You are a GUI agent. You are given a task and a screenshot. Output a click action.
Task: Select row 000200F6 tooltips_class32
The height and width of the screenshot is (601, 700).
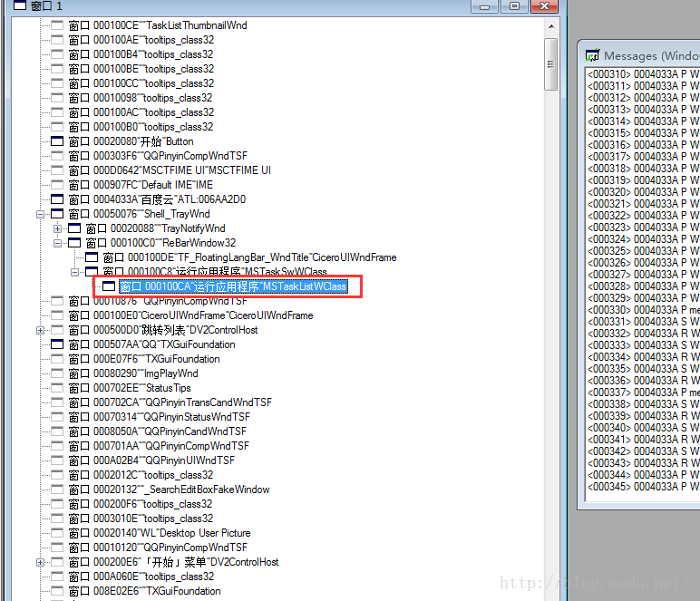tap(141, 504)
